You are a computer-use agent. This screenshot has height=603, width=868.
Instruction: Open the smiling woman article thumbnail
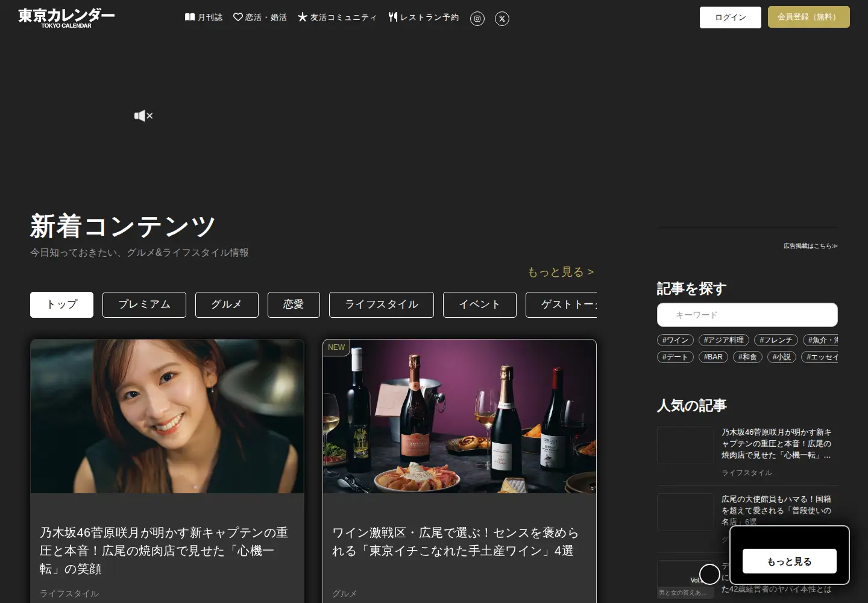pyautogui.click(x=167, y=416)
